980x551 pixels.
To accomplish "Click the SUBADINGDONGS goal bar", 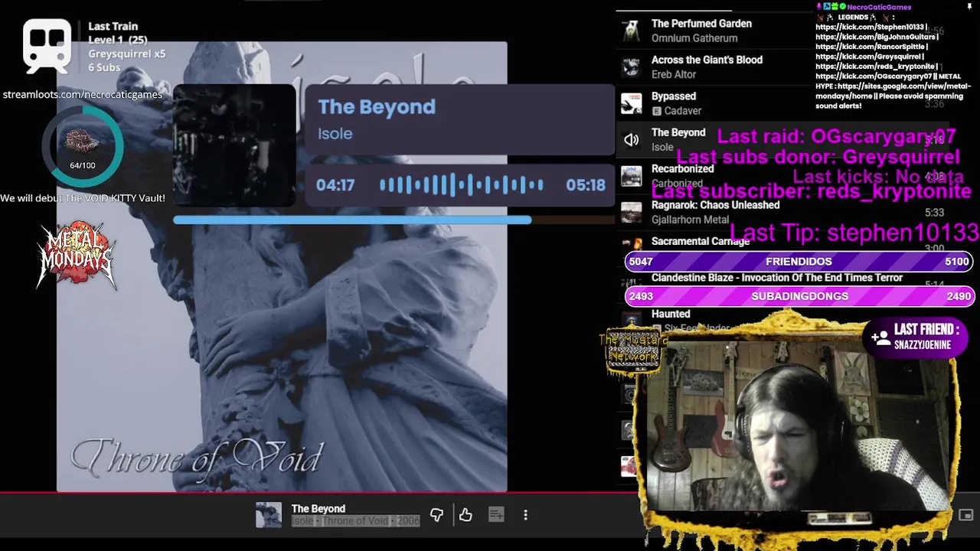I will coord(799,296).
